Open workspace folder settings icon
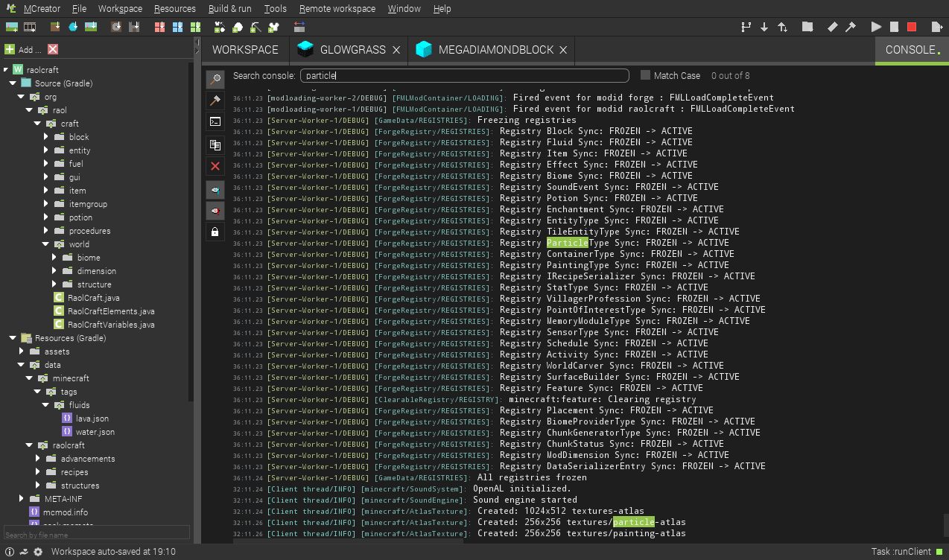The image size is (949, 560). point(807,27)
